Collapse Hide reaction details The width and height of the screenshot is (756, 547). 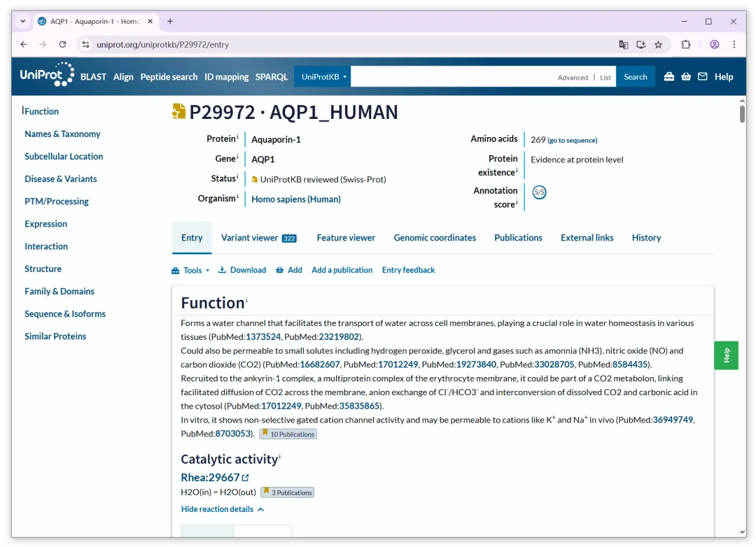click(223, 509)
